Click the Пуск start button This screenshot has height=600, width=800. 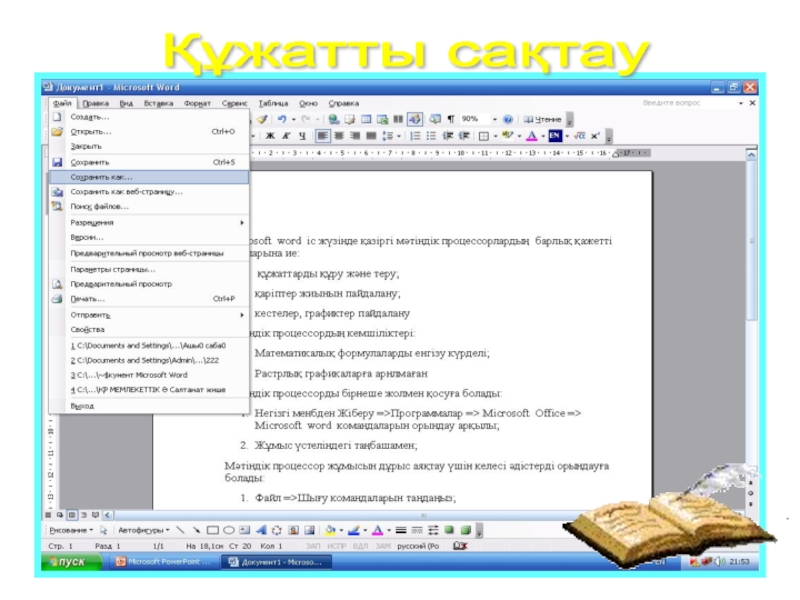(x=71, y=562)
